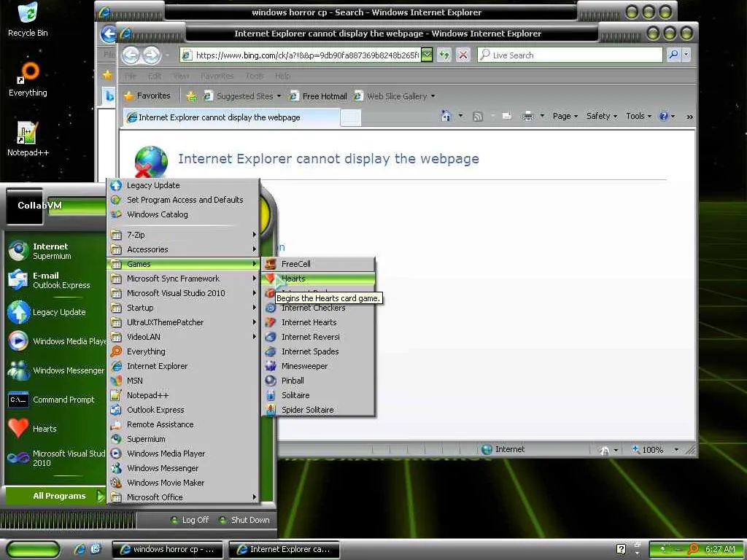Launch Internet Spades game
This screenshot has height=560, width=747.
pyautogui.click(x=318, y=351)
